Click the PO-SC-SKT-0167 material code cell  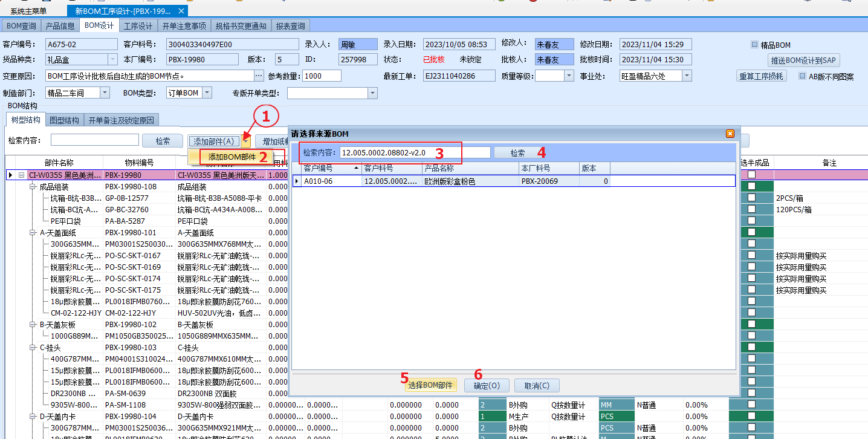[139, 255]
